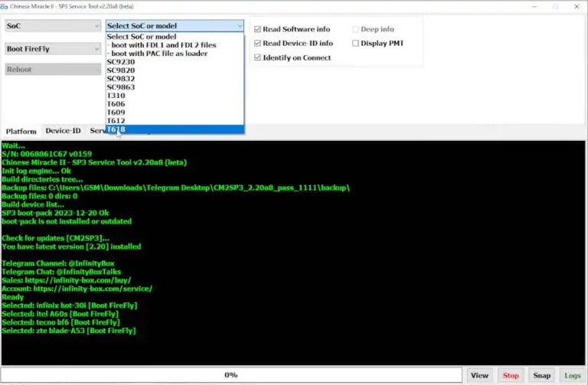Toggle Read Software info checkbox
The width and height of the screenshot is (588, 385).
pyautogui.click(x=258, y=29)
